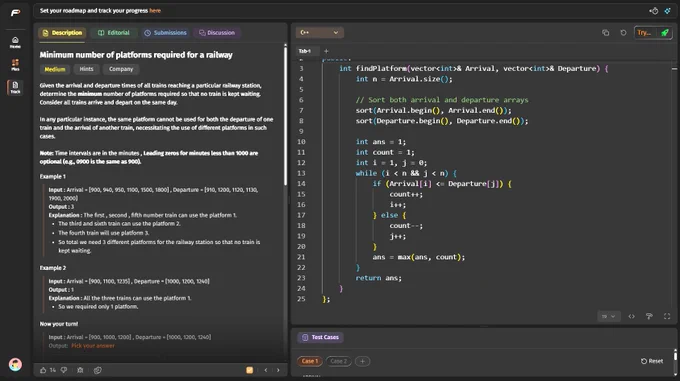Select test Case 1

coord(310,361)
